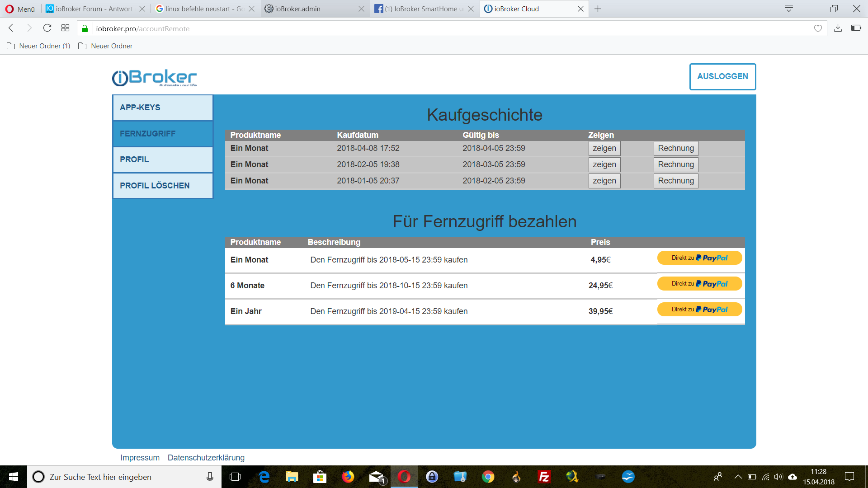The image size is (868, 488).
Task: Open the Datenschutzerklärung link
Action: (206, 458)
